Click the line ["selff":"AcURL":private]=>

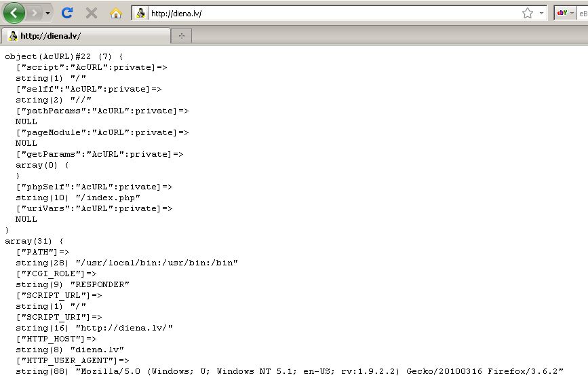pyautogui.click(x=88, y=90)
